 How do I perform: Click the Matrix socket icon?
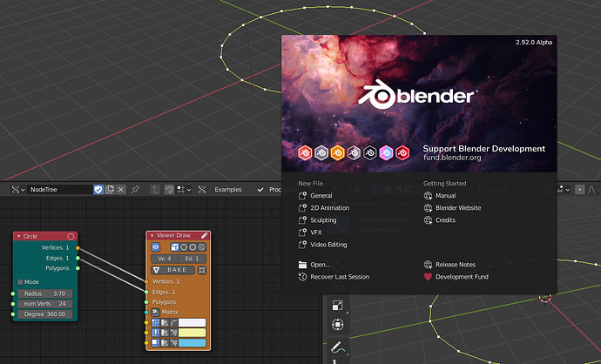[155, 313]
